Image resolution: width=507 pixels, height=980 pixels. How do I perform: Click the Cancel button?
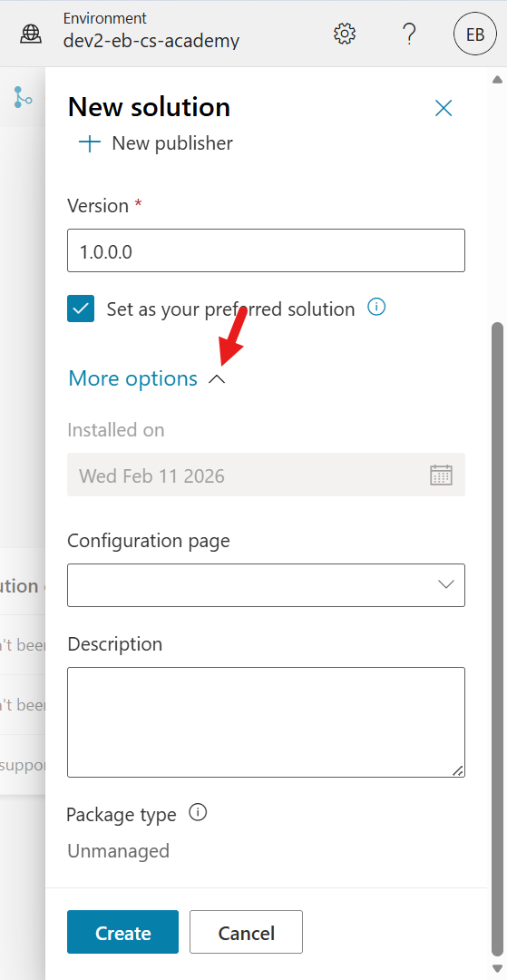coord(246,932)
